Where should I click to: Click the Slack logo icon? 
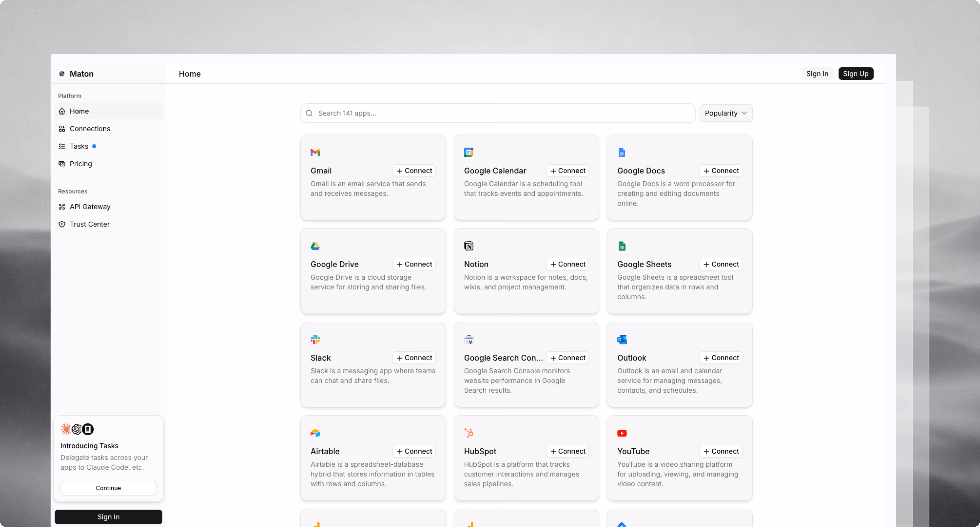coord(315,340)
